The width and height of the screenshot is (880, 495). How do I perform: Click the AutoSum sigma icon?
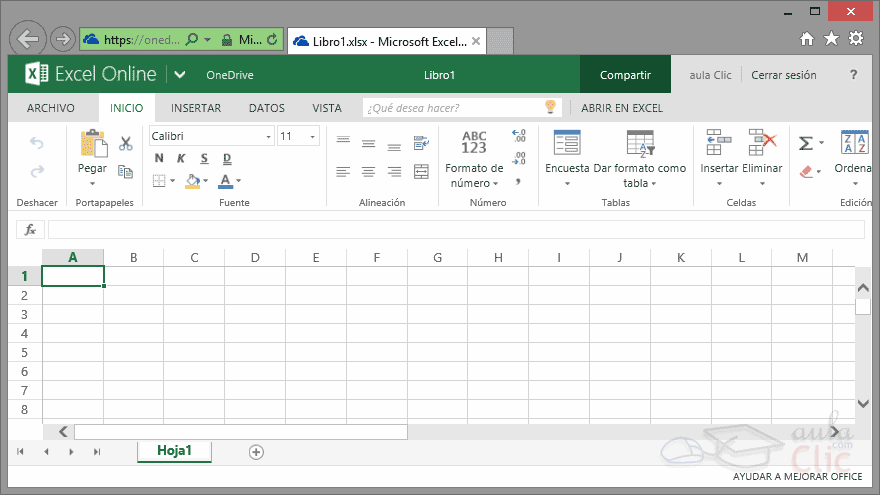point(805,143)
